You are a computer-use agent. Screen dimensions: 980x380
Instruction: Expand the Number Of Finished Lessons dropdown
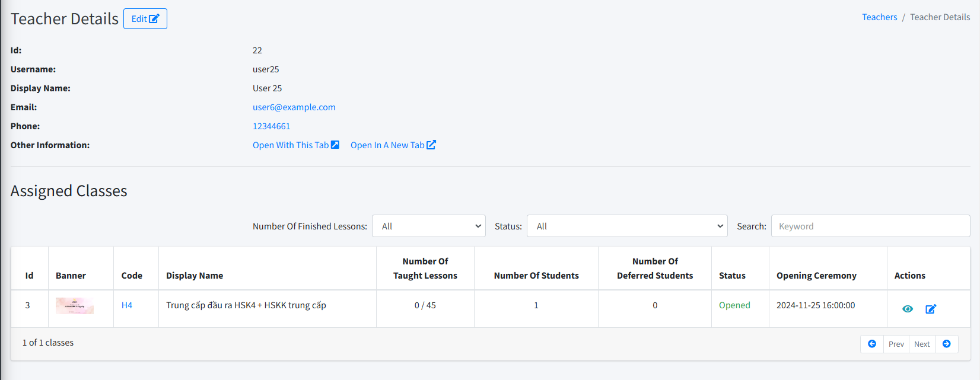[x=428, y=226]
